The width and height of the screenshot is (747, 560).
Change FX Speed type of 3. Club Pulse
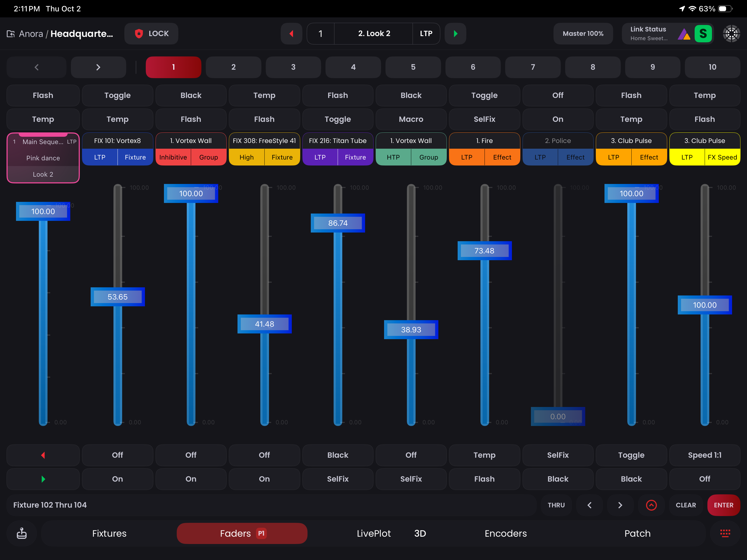pyautogui.click(x=722, y=157)
